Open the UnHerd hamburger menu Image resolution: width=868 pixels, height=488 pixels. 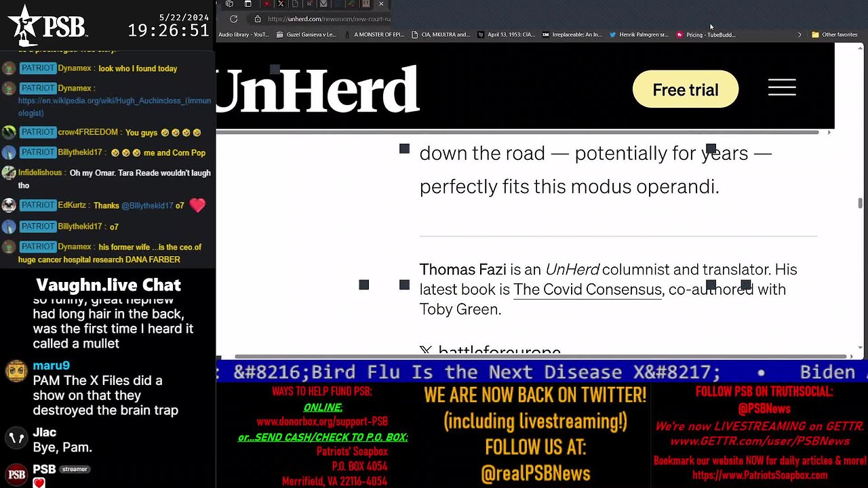[x=782, y=87]
